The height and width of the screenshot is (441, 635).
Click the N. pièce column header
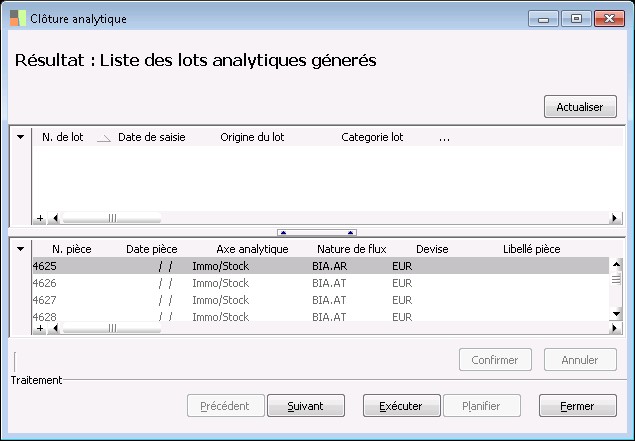click(x=72, y=249)
